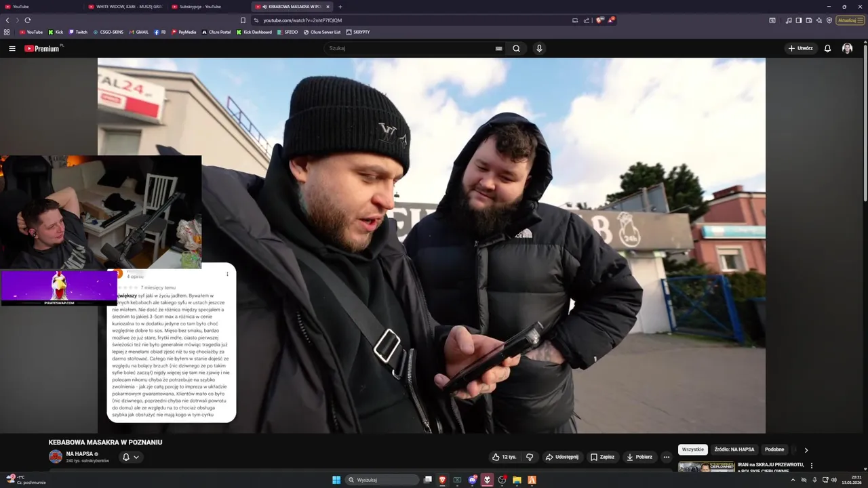Open subscription notification bell dropdown for NA HAPSA
Screen dimensions: 868x488
point(131,457)
